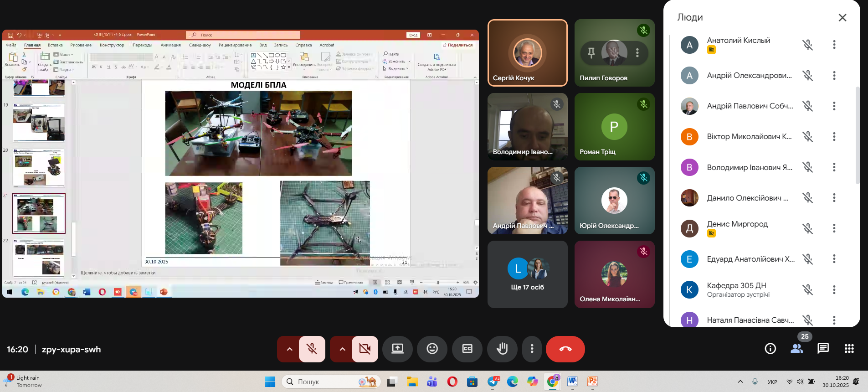
Task: Open the chat messages icon
Action: click(823, 349)
